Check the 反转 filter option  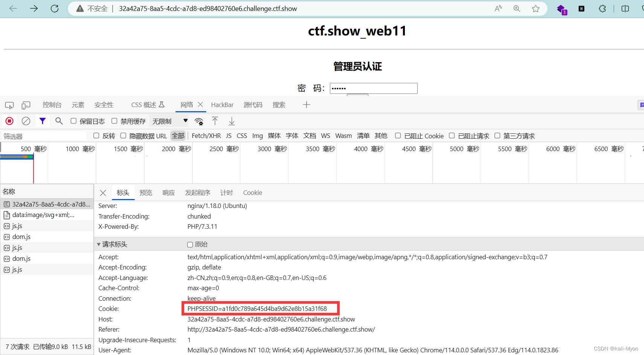coord(96,135)
